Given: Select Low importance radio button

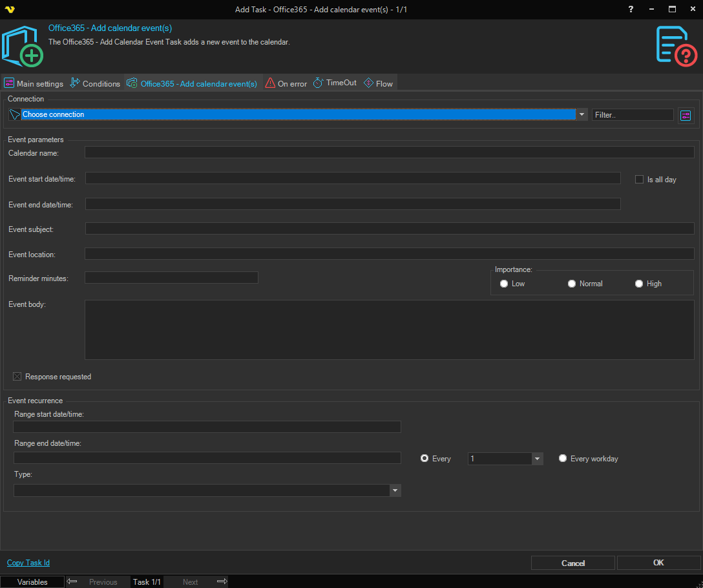Looking at the screenshot, I should 504,284.
